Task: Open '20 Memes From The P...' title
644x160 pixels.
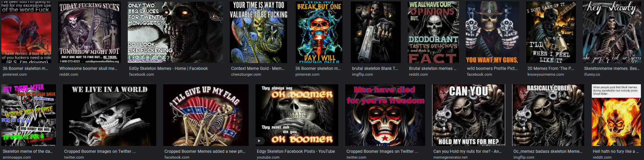Action: click(x=551, y=69)
